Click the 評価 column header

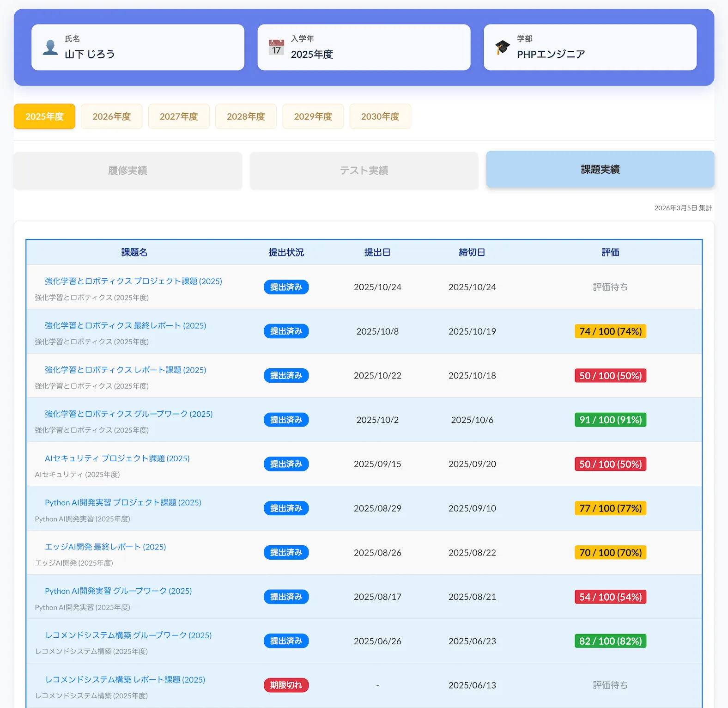[x=610, y=252]
